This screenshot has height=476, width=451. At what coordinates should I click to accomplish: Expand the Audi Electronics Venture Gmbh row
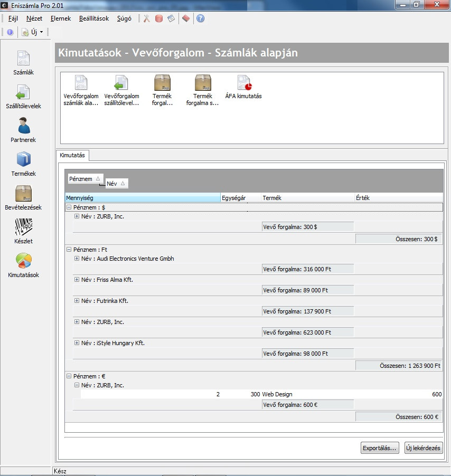click(77, 259)
